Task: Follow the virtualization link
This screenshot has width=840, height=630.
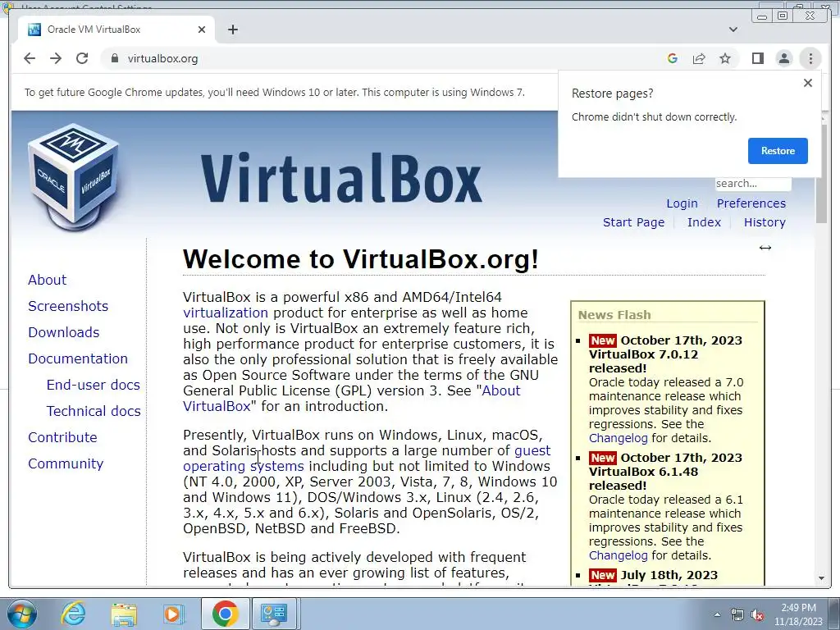Action: click(226, 313)
